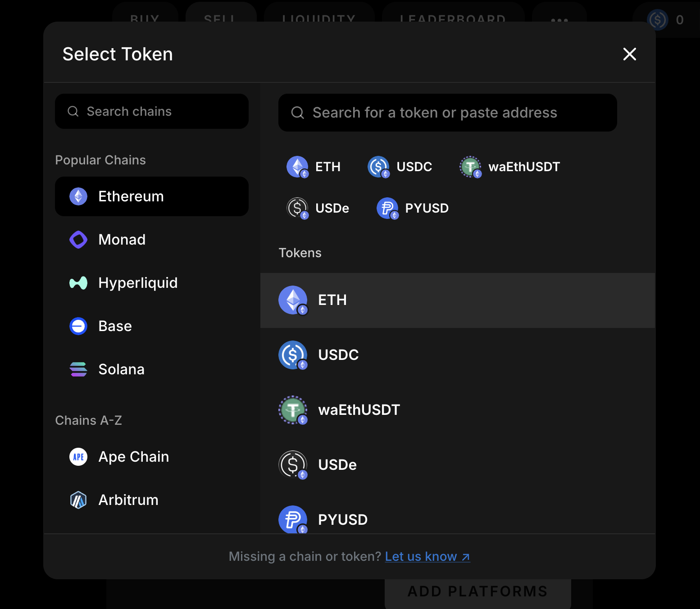Image resolution: width=700 pixels, height=609 pixels.
Task: Click the Ape Chain icon
Action: [78, 456]
